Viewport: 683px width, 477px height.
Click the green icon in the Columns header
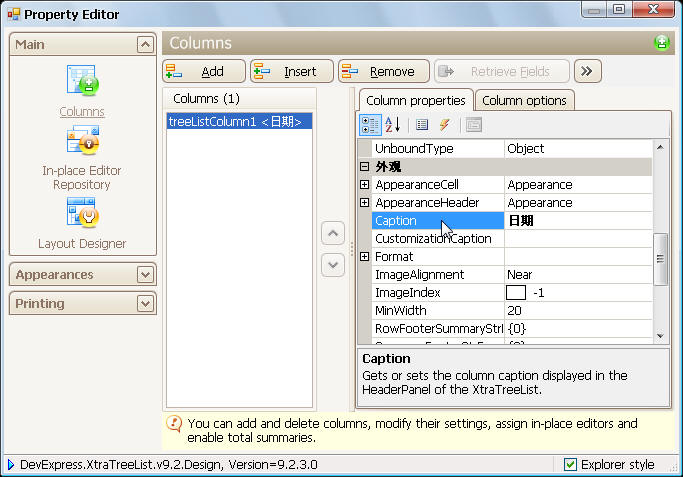(662, 43)
